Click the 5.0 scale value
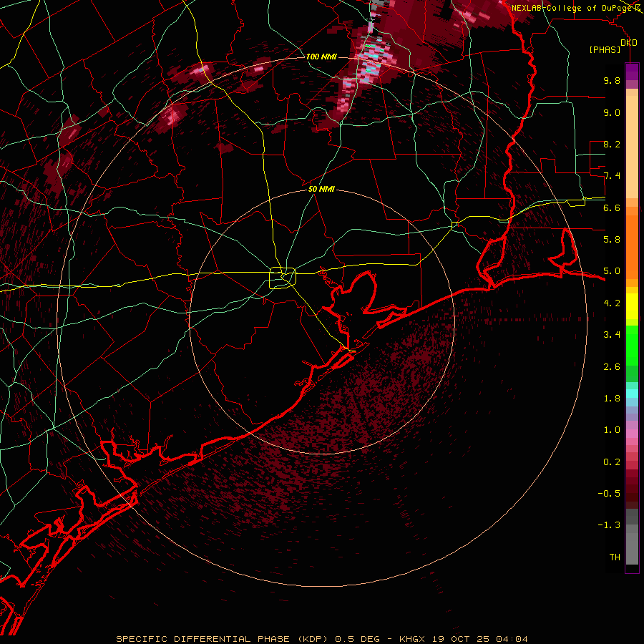The height and width of the screenshot is (644, 644). pos(612,271)
